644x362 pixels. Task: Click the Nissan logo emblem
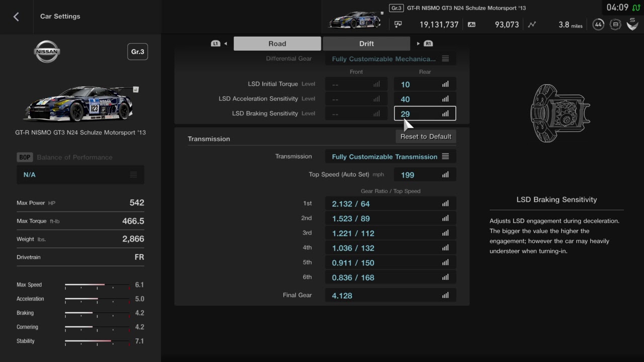[47, 52]
